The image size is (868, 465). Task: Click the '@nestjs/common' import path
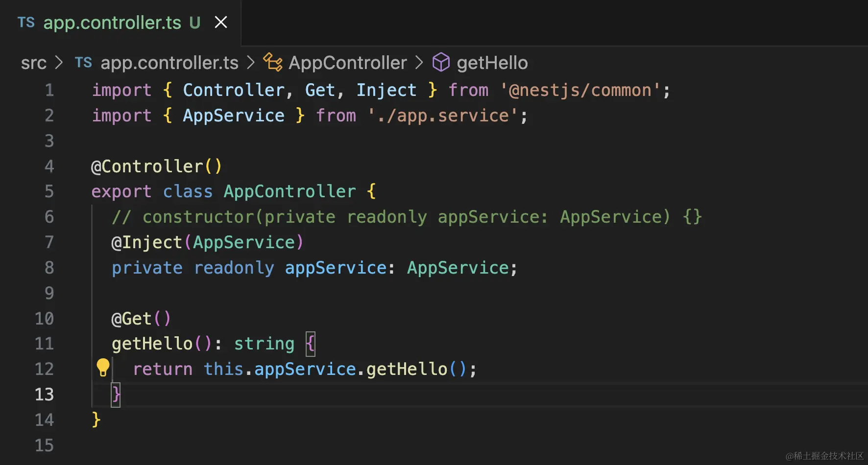(x=580, y=91)
